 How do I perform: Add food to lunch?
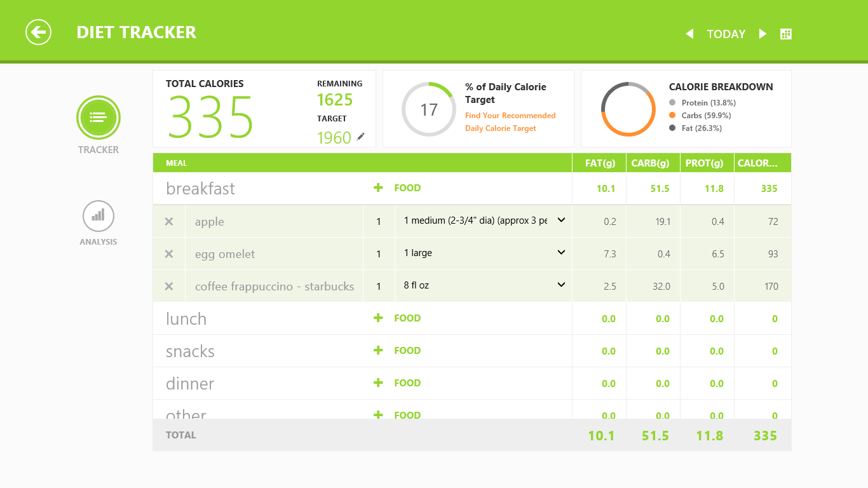coord(397,318)
